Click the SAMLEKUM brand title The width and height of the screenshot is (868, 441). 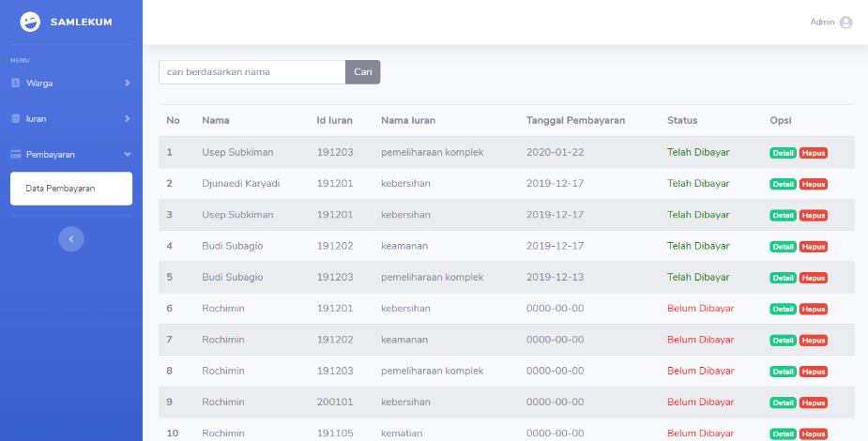(81, 23)
